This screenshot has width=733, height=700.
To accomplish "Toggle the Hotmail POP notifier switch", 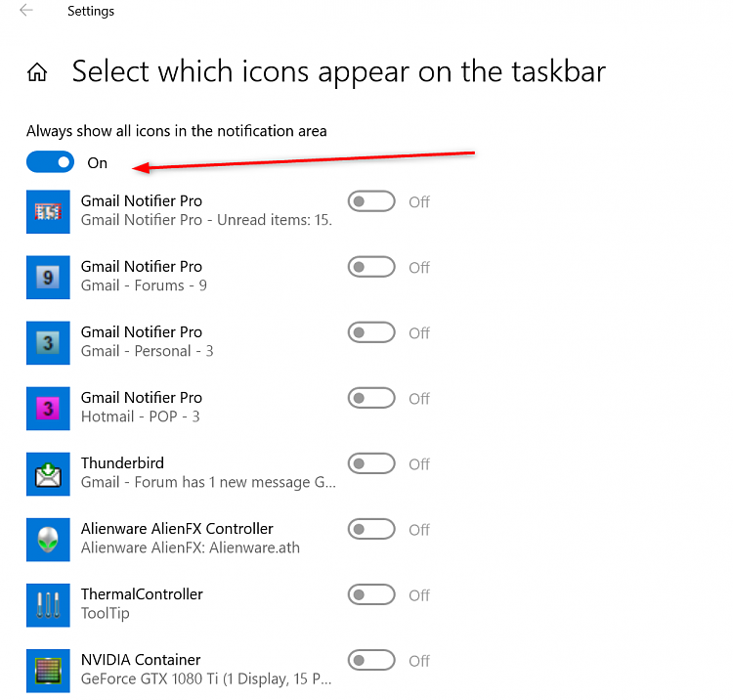I will (x=371, y=398).
